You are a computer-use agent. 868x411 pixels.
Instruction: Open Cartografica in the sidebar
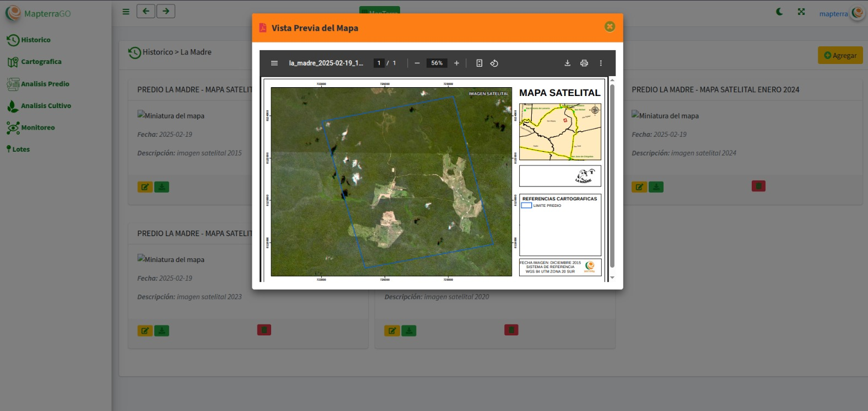point(41,62)
